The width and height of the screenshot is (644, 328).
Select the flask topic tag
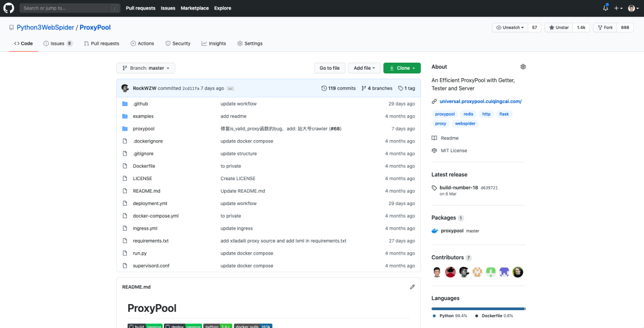click(504, 114)
